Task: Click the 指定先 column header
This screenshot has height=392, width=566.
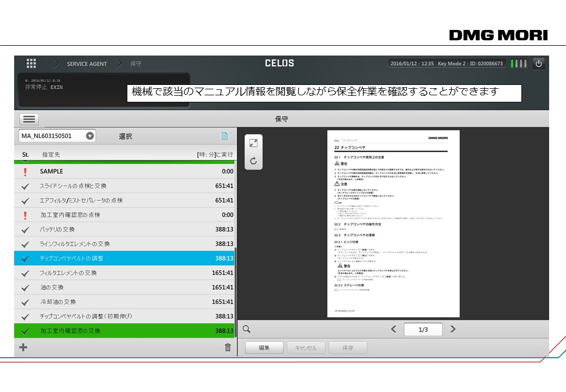Action: (x=51, y=155)
